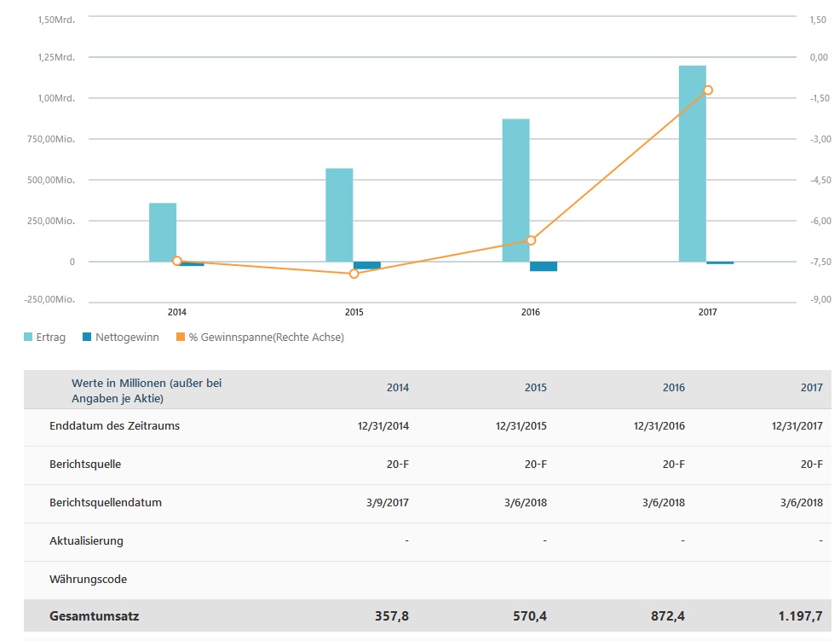Click the 1.197,7 Gesamtumsatz value
Viewport: 840px width, 641px height.
pos(801,615)
